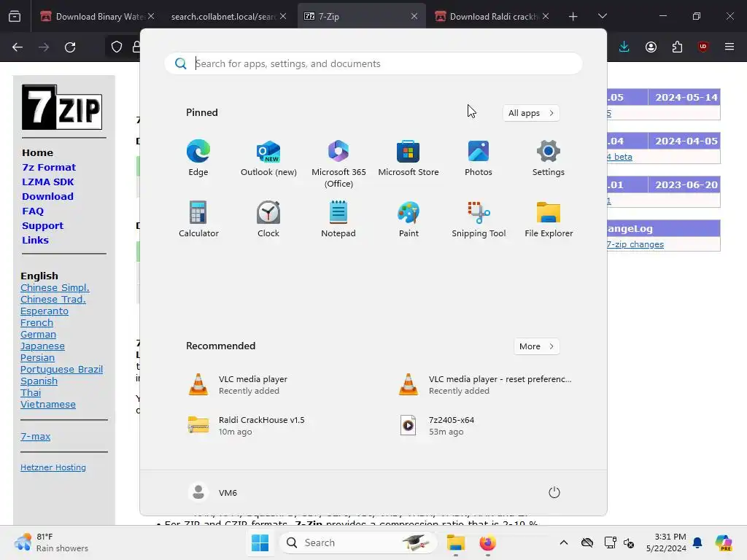The image size is (747, 560).
Task: Open the Clock app
Action: 268,219
